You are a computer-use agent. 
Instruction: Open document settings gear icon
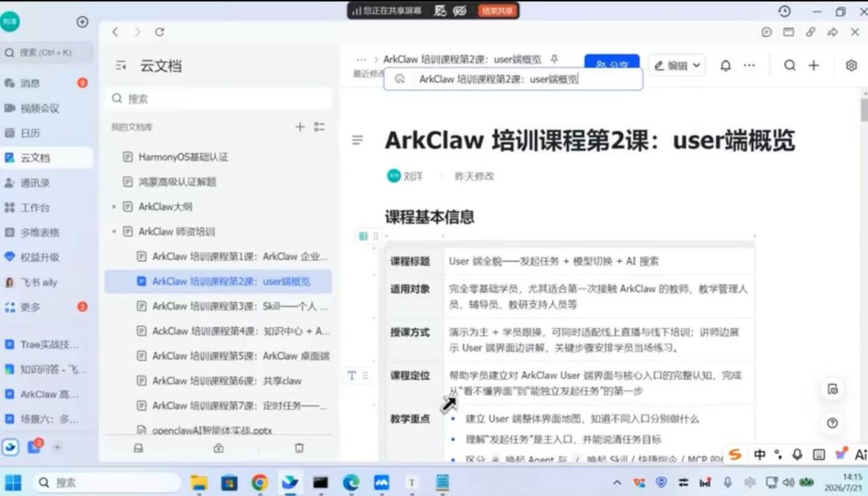pyautogui.click(x=851, y=65)
